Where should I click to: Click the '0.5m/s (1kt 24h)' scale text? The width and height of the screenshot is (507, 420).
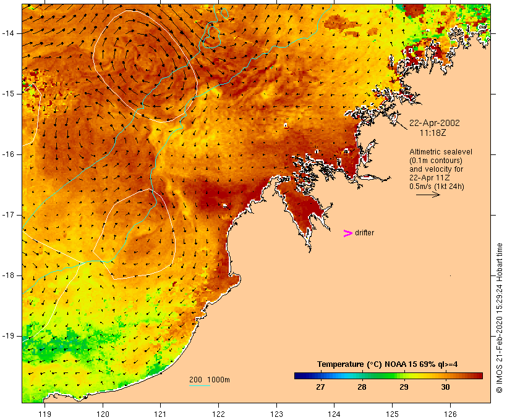pyautogui.click(x=437, y=187)
